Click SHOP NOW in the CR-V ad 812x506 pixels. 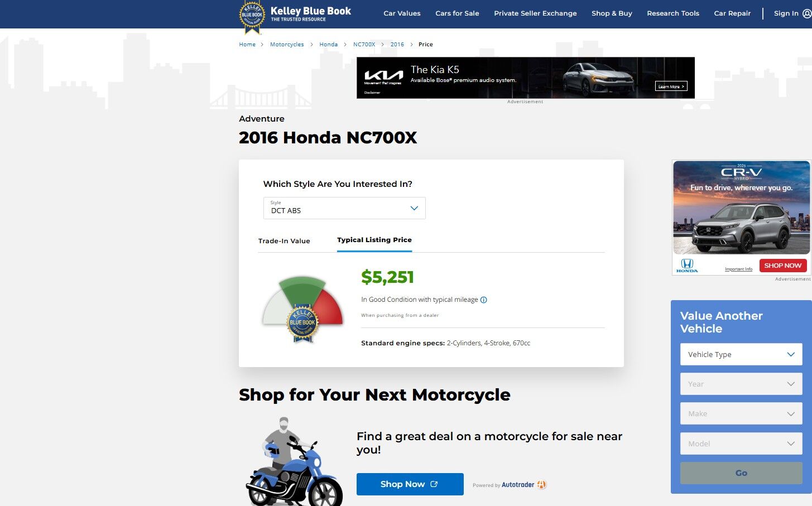point(783,266)
